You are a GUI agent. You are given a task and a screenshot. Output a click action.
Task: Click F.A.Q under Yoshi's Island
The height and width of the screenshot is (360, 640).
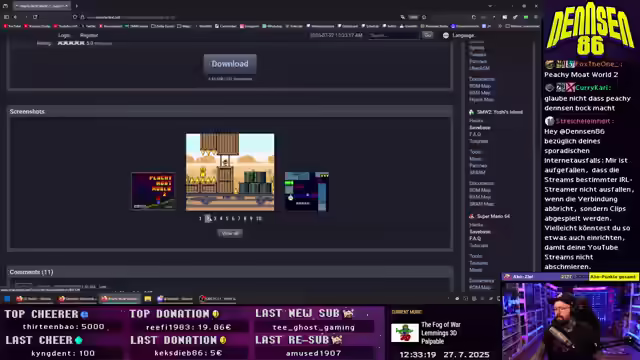[475, 134]
